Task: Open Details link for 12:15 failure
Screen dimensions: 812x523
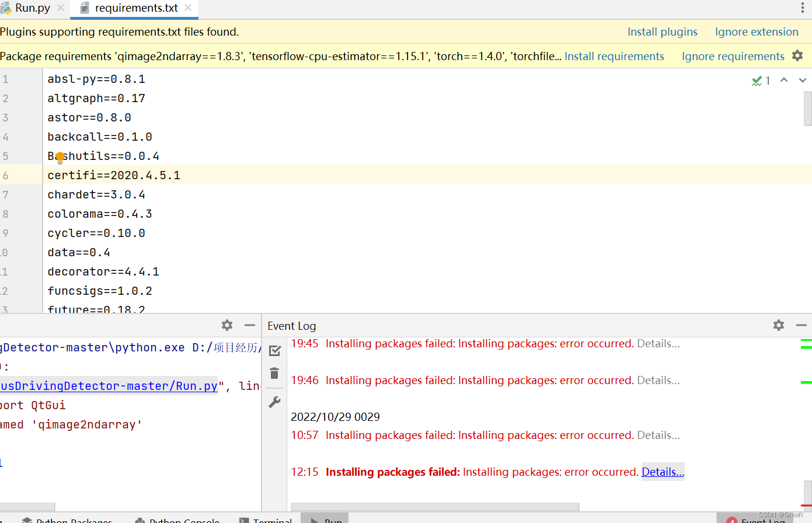Action: pos(663,472)
